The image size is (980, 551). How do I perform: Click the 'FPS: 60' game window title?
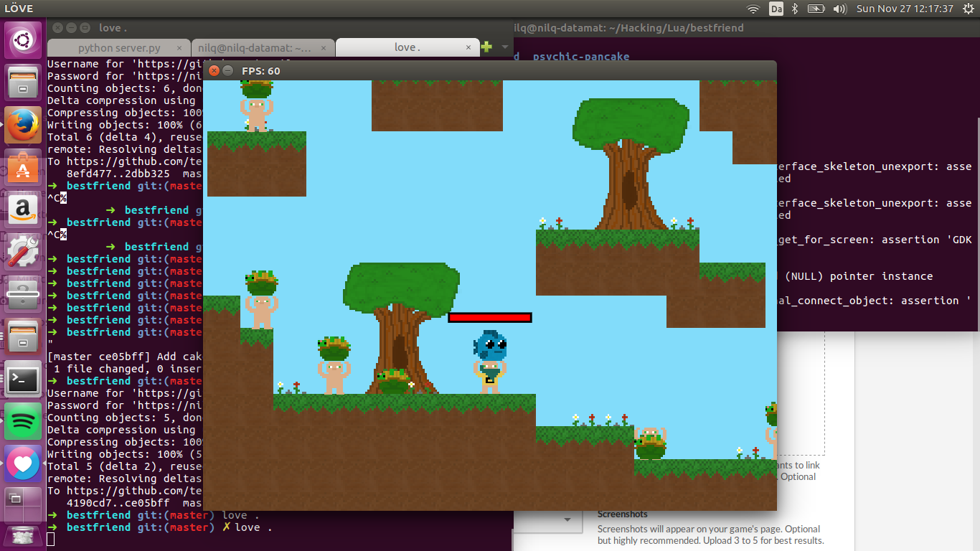(x=261, y=70)
